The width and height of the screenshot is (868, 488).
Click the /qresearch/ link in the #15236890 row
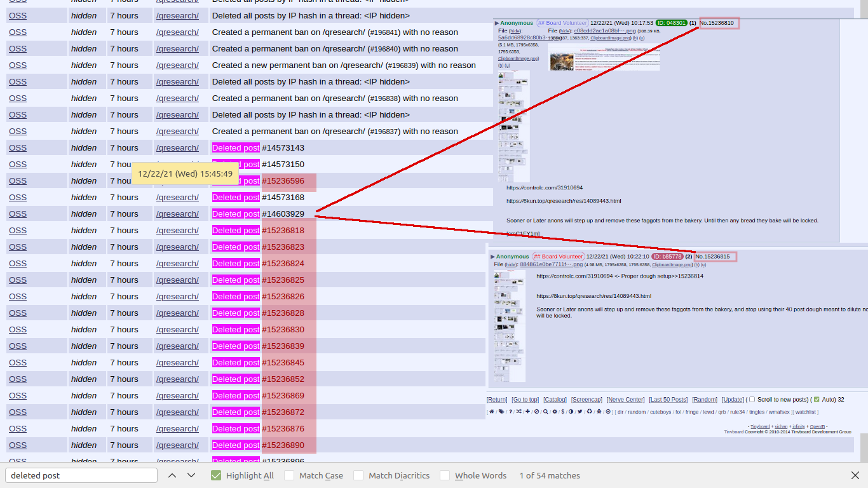tap(177, 445)
